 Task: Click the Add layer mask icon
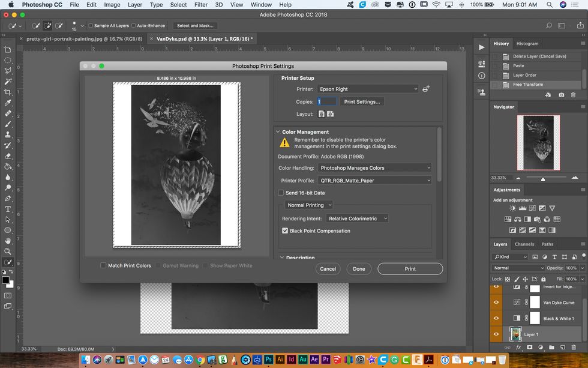(x=530, y=348)
